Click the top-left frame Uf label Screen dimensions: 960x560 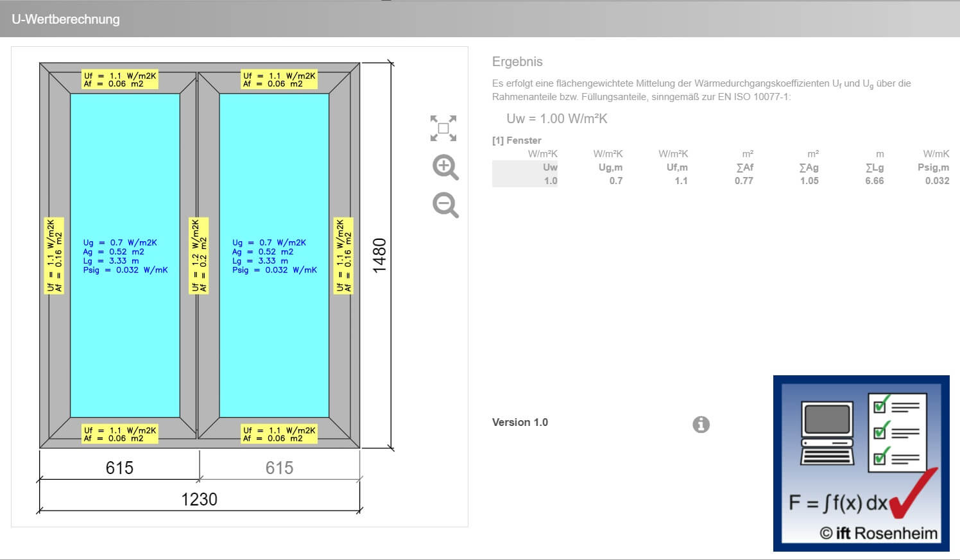pyautogui.click(x=120, y=80)
